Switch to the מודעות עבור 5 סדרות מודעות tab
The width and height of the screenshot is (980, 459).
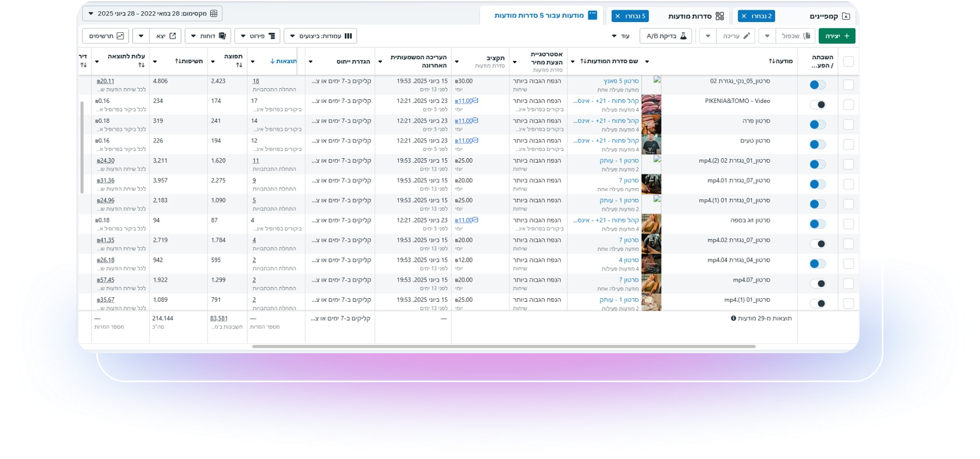click(538, 16)
